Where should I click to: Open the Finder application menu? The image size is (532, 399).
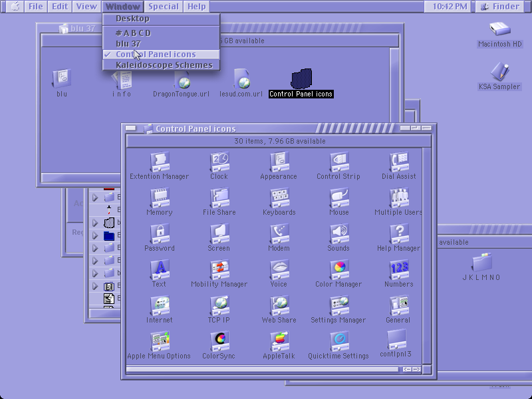501,7
